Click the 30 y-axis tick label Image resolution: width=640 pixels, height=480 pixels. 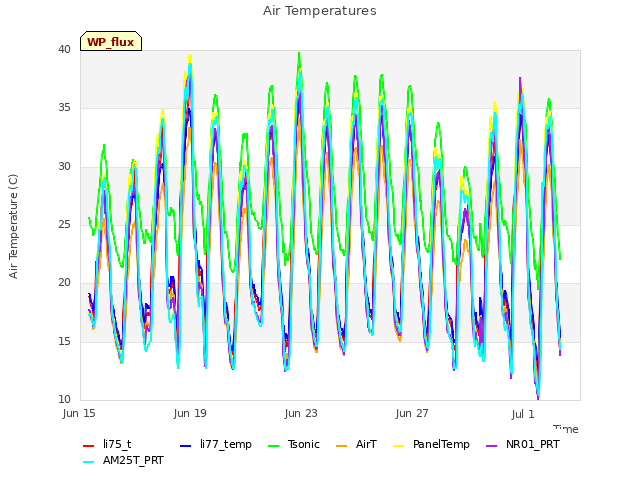coord(64,166)
